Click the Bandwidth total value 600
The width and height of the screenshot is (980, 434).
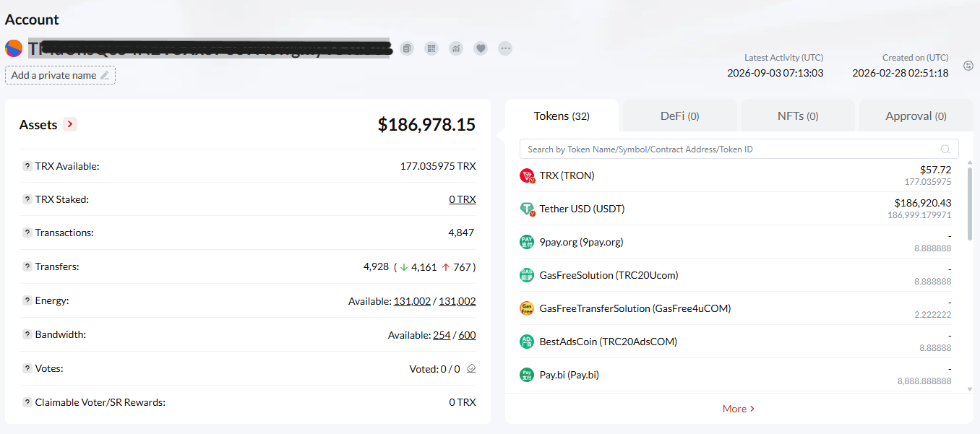coord(467,335)
